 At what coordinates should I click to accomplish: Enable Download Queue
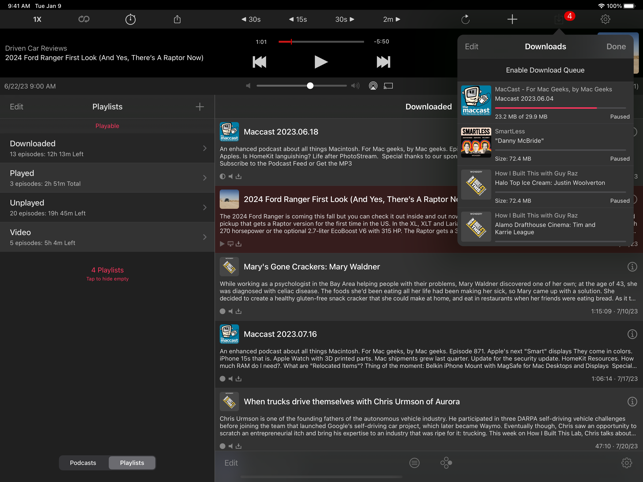[545, 70]
